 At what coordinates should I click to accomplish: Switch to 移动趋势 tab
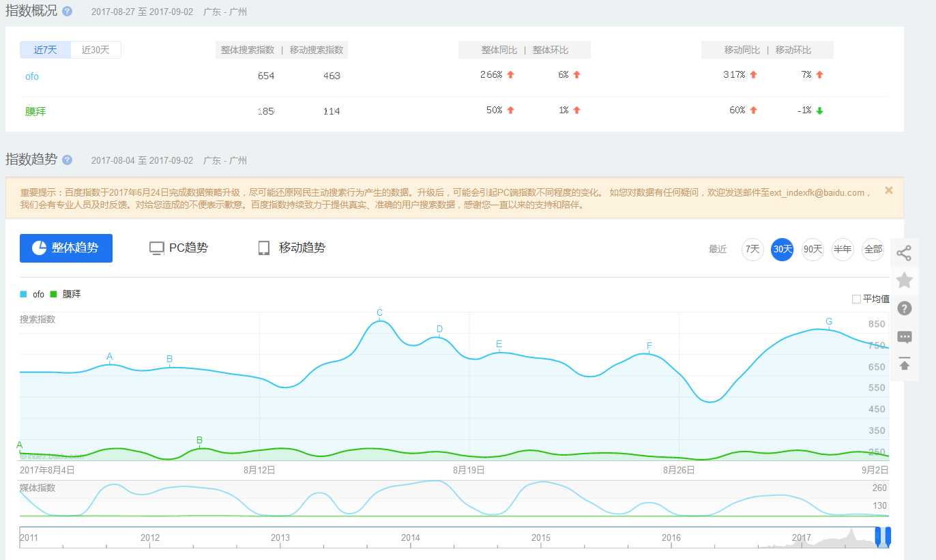(x=292, y=248)
